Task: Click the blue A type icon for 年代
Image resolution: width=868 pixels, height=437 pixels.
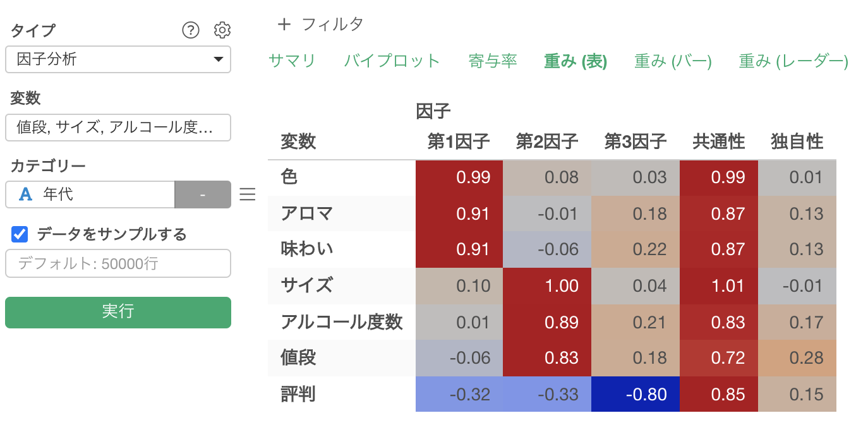Action: point(25,195)
